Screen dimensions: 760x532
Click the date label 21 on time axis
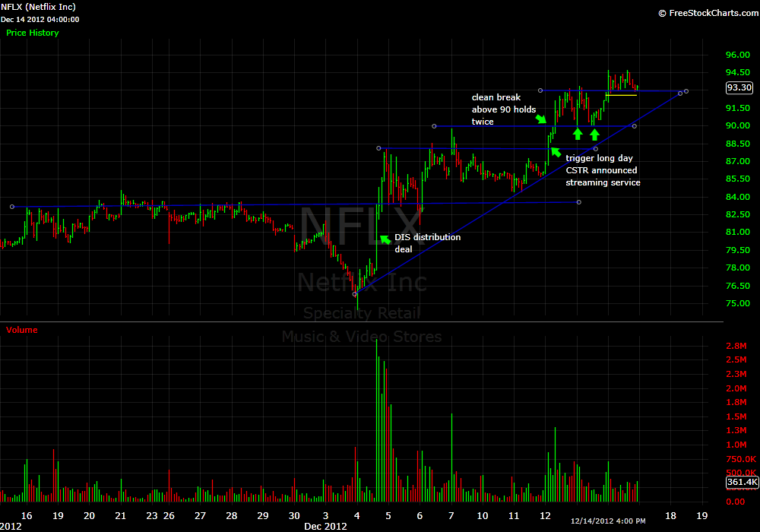[x=120, y=515]
